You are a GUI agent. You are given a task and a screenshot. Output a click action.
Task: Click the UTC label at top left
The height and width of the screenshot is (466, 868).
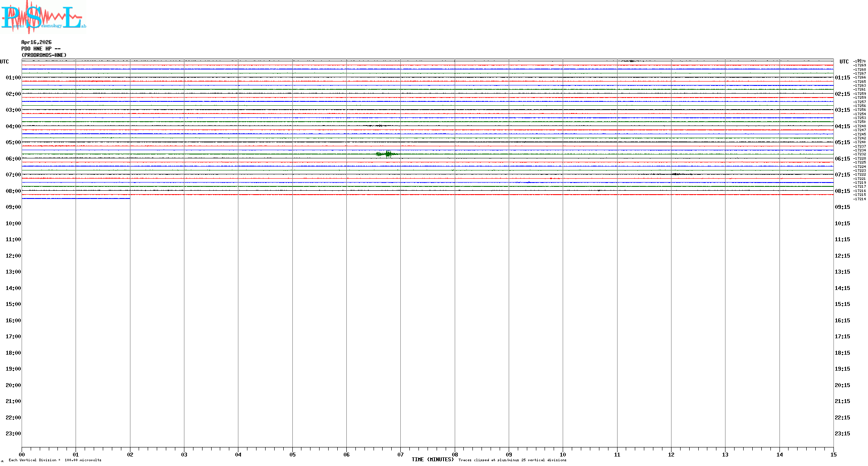pos(4,62)
